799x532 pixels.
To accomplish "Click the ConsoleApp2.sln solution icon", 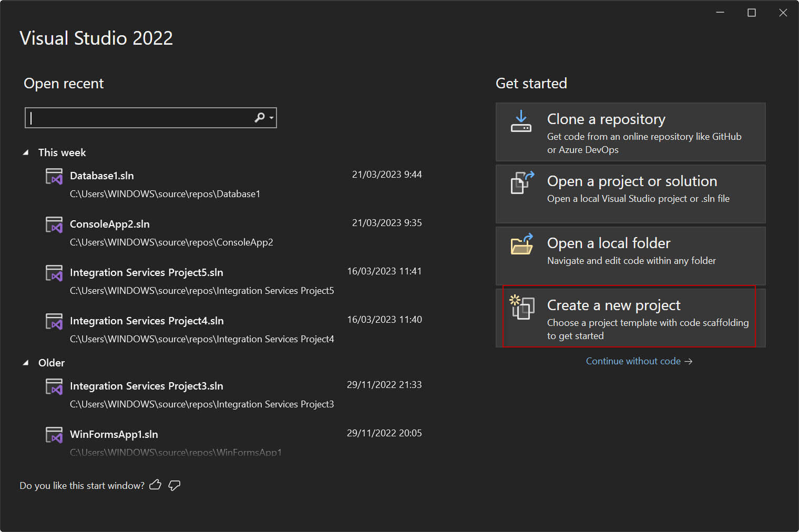I will coord(54,224).
